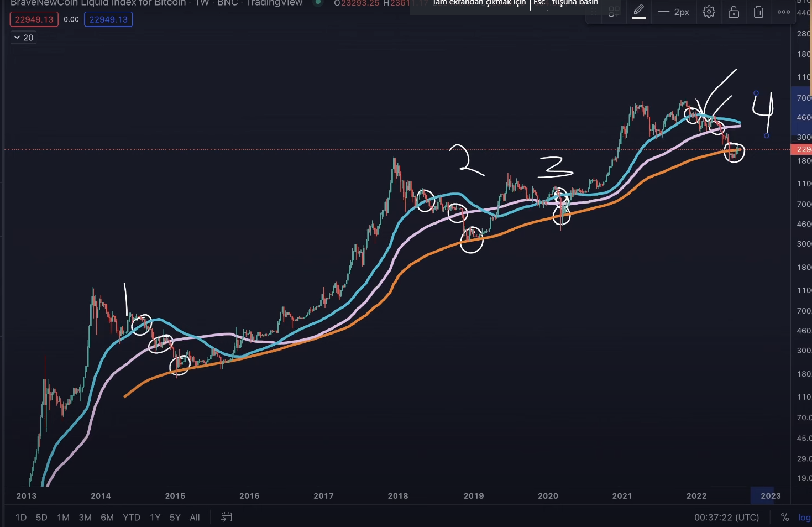Open the brush line color picker
The width and height of the screenshot is (812, 527).
[639, 11]
